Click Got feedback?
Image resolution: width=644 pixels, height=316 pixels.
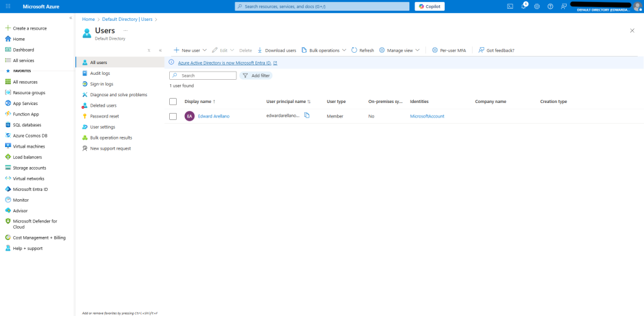tap(496, 50)
